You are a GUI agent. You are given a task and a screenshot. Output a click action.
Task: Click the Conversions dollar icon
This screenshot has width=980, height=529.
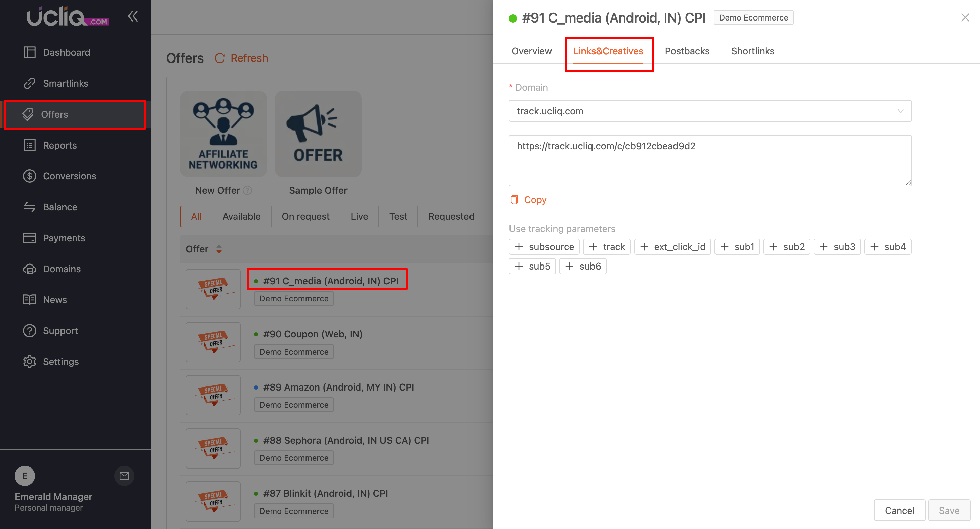(x=29, y=176)
